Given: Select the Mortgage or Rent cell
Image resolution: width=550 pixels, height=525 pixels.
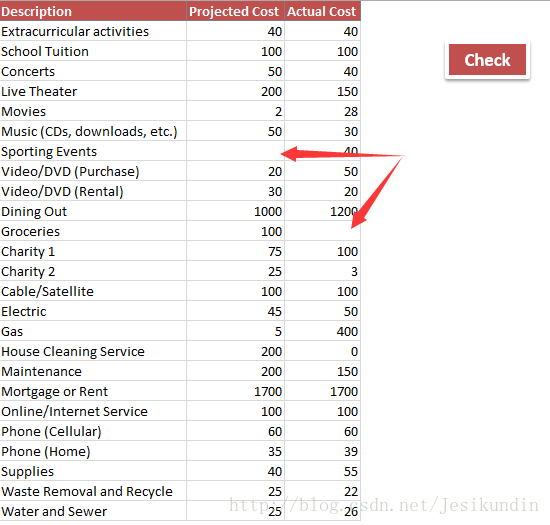Looking at the screenshot, I should pos(93,391).
